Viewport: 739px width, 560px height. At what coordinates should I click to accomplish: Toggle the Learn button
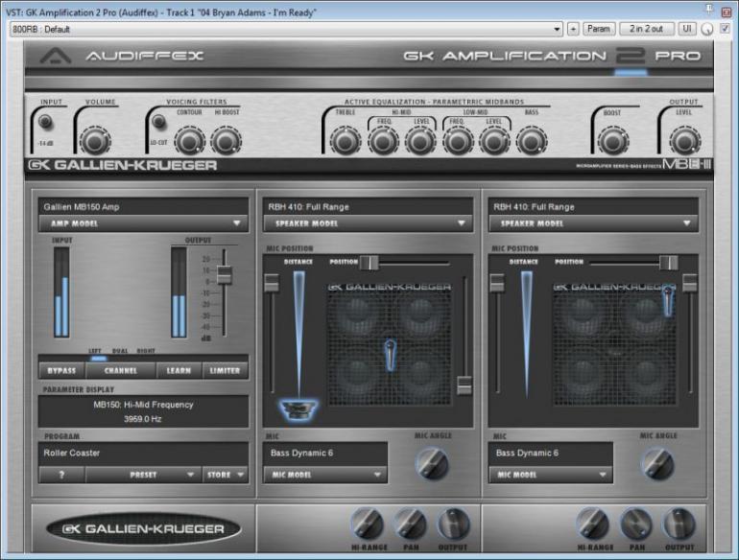pyautogui.click(x=179, y=371)
